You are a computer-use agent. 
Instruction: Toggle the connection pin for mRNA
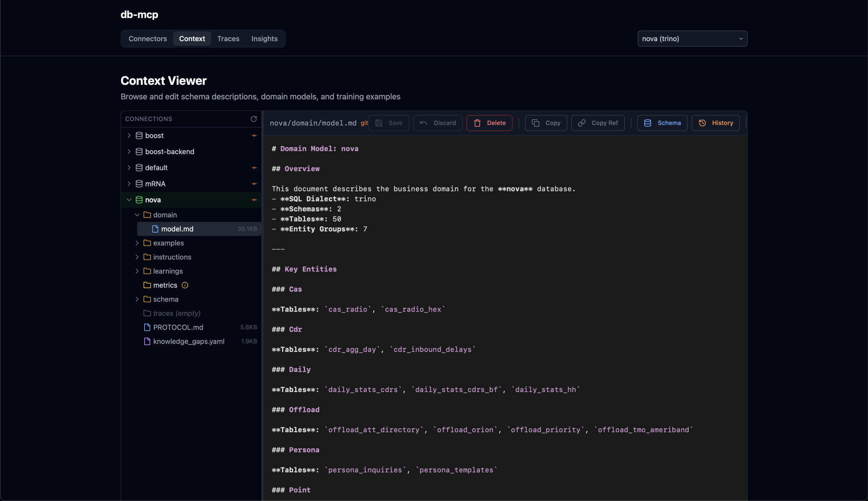pyautogui.click(x=254, y=183)
